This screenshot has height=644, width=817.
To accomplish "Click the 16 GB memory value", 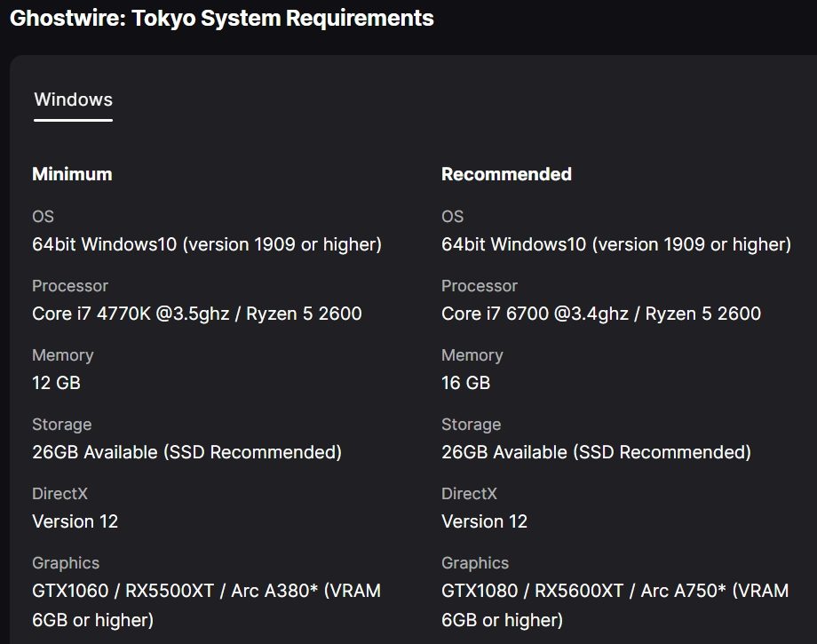I will 466,383.
